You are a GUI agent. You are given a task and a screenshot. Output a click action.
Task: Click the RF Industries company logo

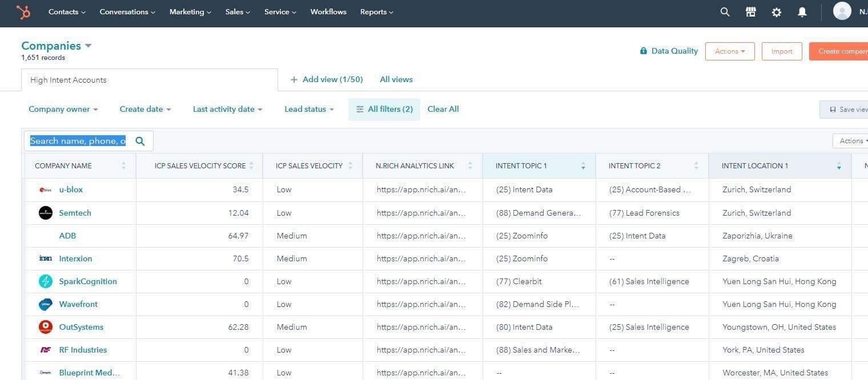(x=46, y=350)
